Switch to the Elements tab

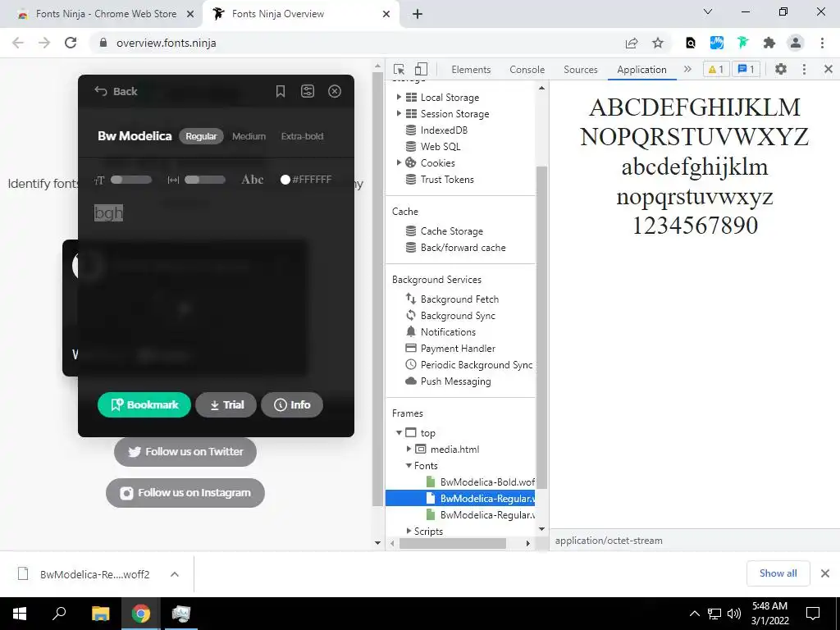pyautogui.click(x=471, y=70)
